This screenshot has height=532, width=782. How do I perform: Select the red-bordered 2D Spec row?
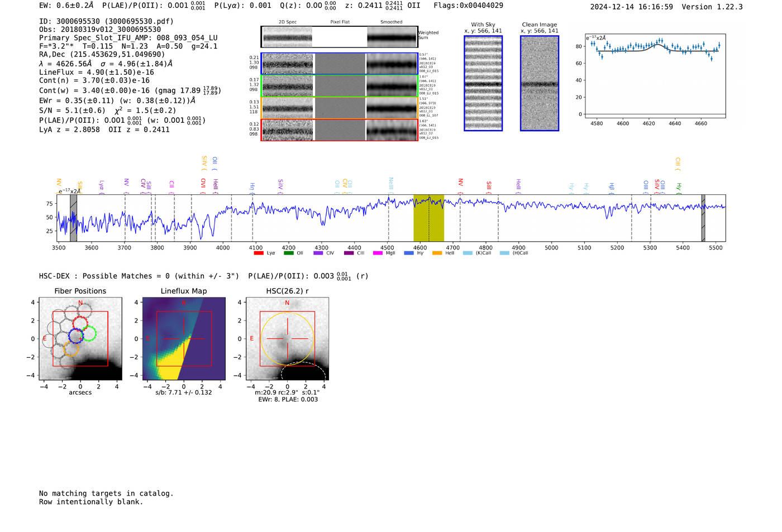[x=288, y=130]
